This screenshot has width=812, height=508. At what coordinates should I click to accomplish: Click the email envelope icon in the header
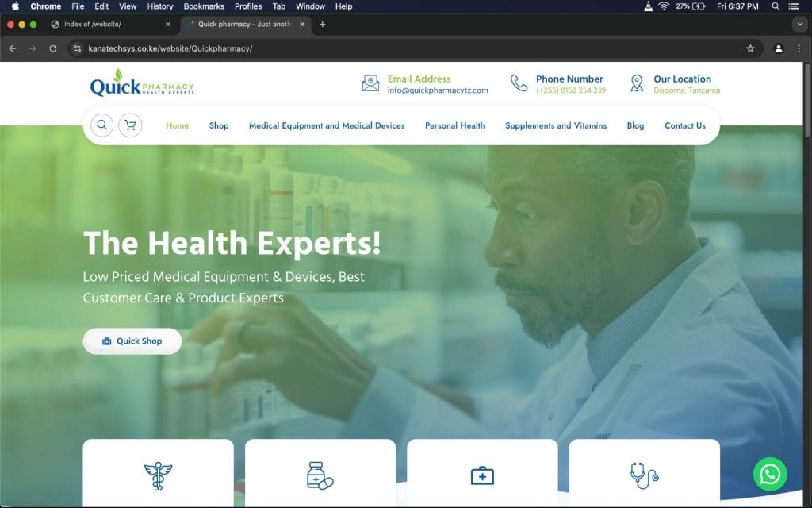(x=370, y=83)
